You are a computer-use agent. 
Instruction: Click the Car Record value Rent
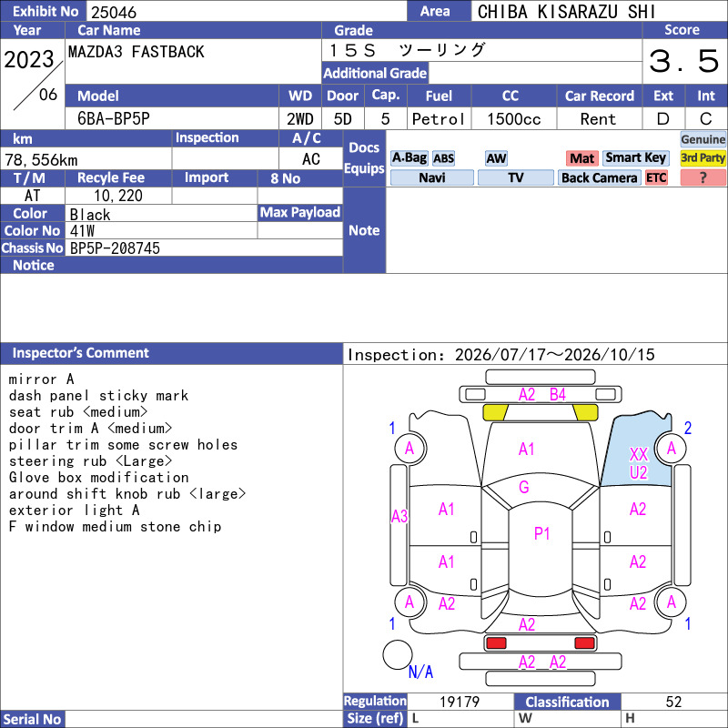coord(598,119)
